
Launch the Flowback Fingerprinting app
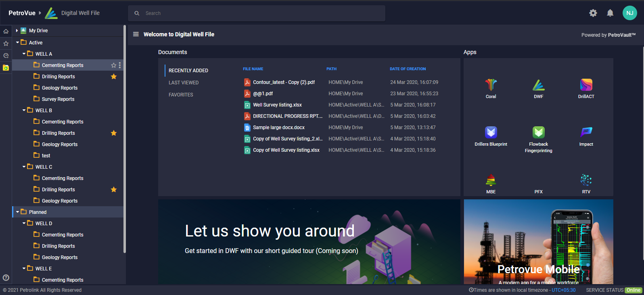point(538,133)
